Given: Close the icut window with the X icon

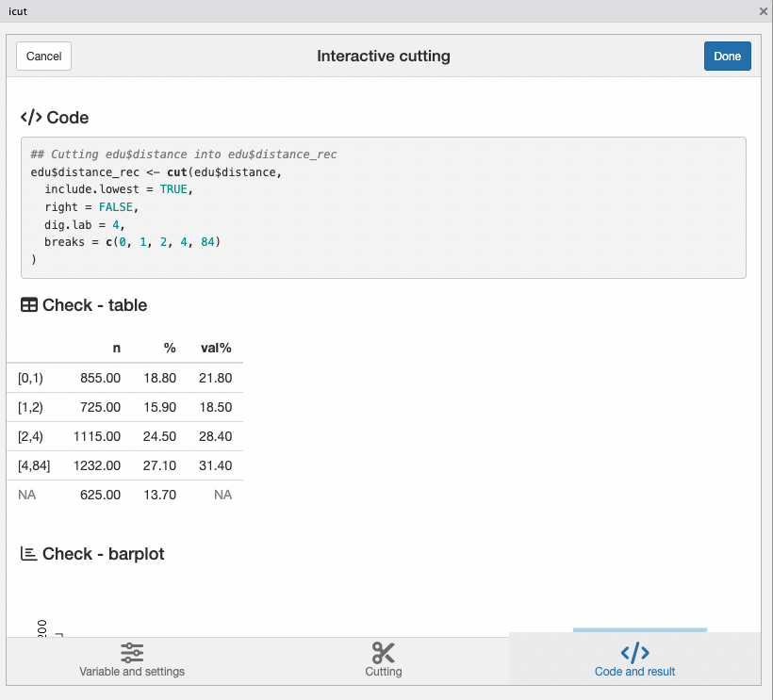Looking at the screenshot, I should (x=763, y=11).
